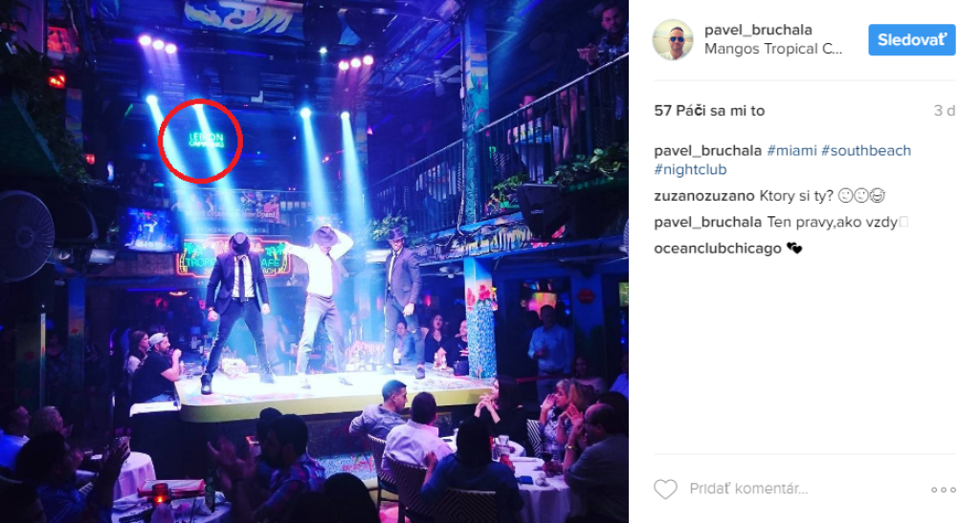Open Mangos Tropical C... location link
This screenshot has width=980, height=523.
[x=773, y=49]
